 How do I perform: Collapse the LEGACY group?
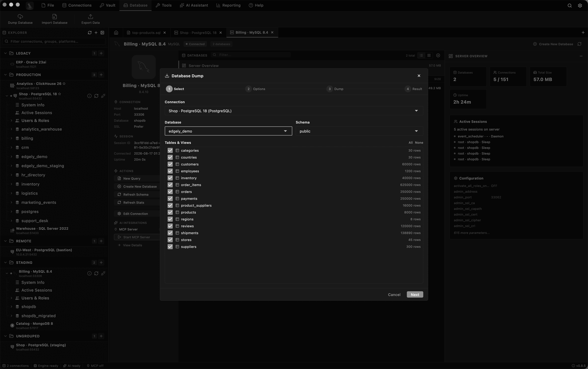point(5,53)
